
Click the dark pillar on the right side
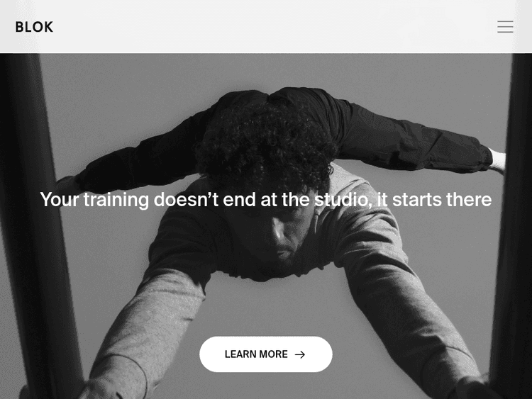(x=512, y=224)
